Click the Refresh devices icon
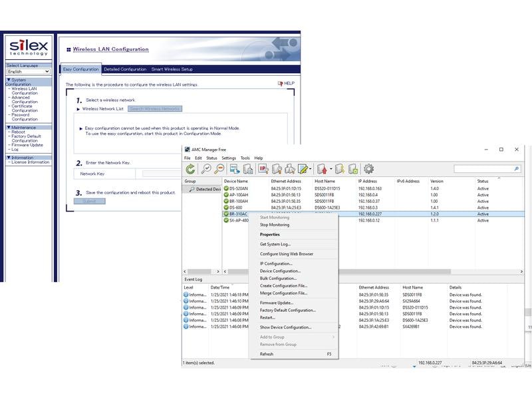Viewport: 532px width, 399px height. [x=192, y=168]
